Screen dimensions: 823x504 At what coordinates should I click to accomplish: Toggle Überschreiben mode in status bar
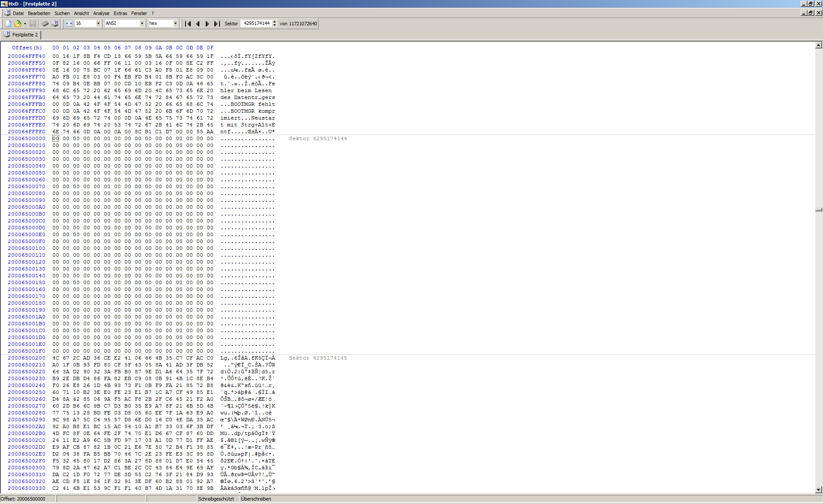coord(256,499)
